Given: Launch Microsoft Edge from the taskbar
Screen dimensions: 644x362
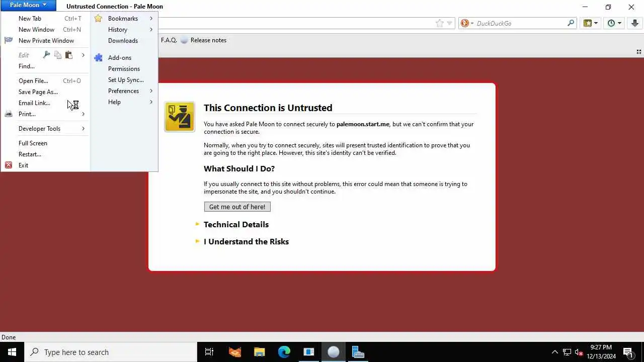Looking at the screenshot, I should (284, 352).
